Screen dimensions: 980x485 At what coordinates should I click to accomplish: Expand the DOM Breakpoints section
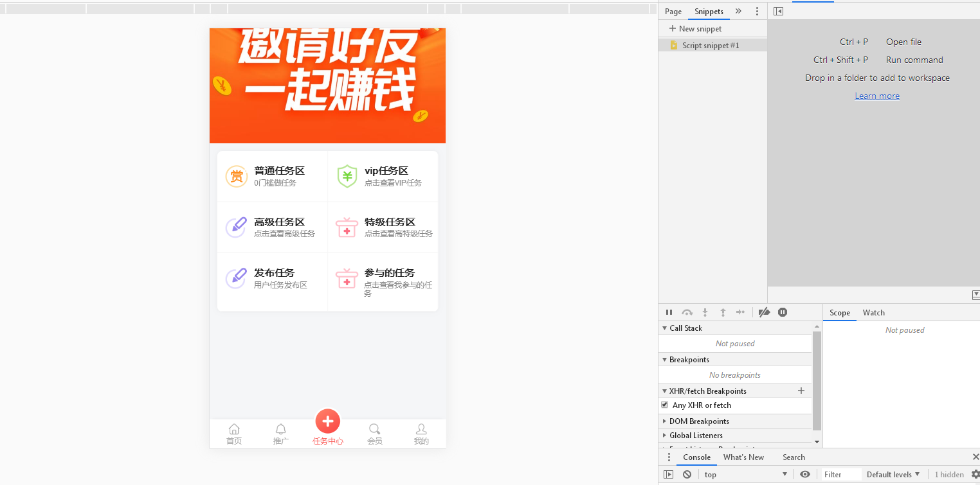[664, 421]
